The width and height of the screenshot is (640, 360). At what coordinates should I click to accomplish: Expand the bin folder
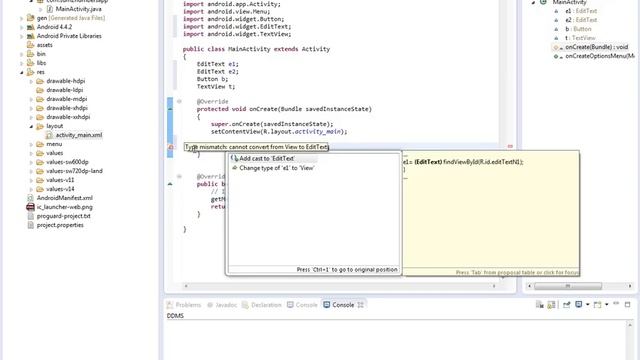coord(22,54)
